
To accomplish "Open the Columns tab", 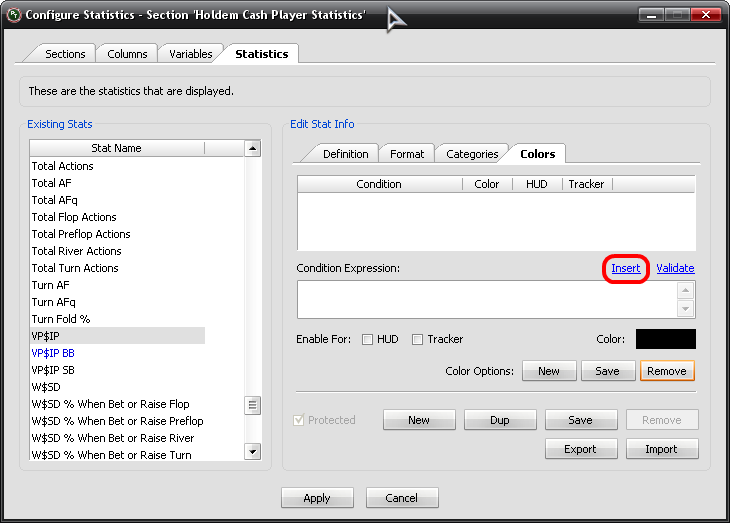I will [x=127, y=54].
